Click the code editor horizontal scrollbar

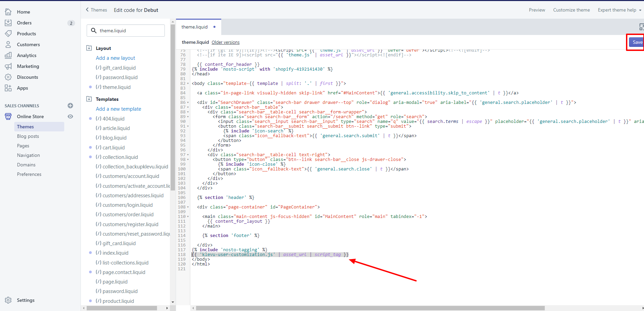370,308
